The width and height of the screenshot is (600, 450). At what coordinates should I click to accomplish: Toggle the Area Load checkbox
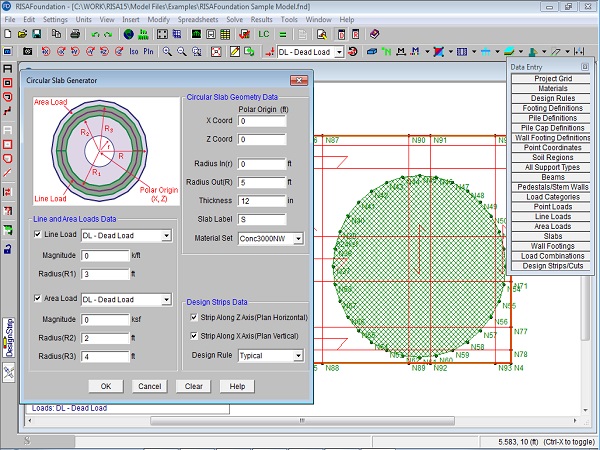[x=38, y=298]
